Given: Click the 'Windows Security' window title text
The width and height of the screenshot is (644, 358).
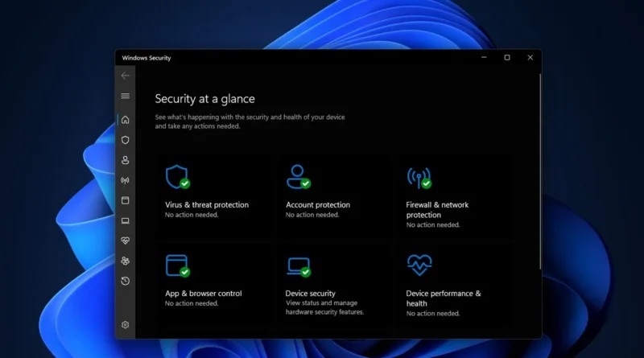Looking at the screenshot, I should point(147,58).
